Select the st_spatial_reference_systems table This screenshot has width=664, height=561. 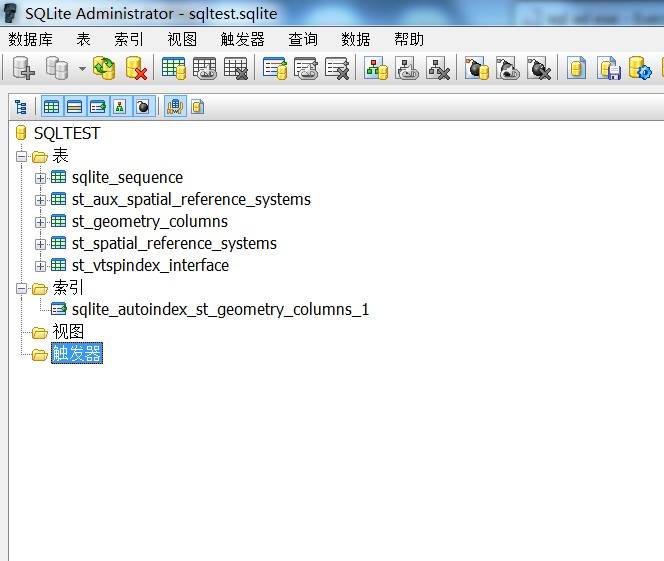coord(174,244)
